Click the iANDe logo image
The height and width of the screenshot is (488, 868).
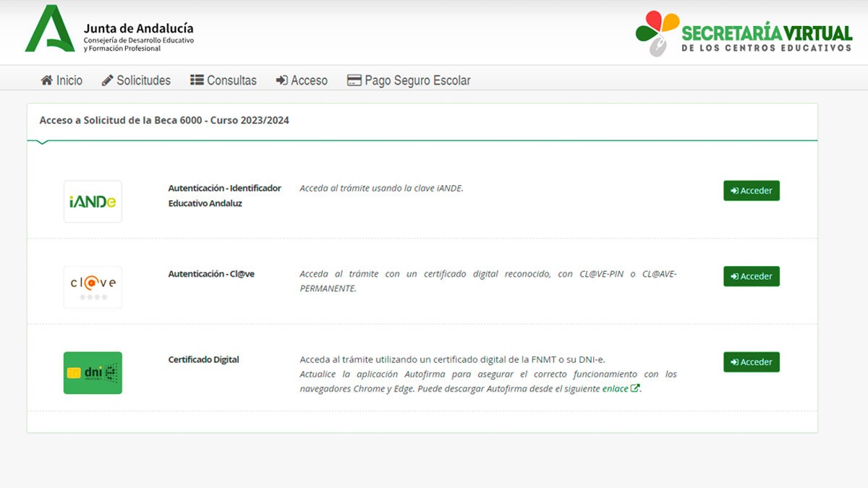click(93, 202)
